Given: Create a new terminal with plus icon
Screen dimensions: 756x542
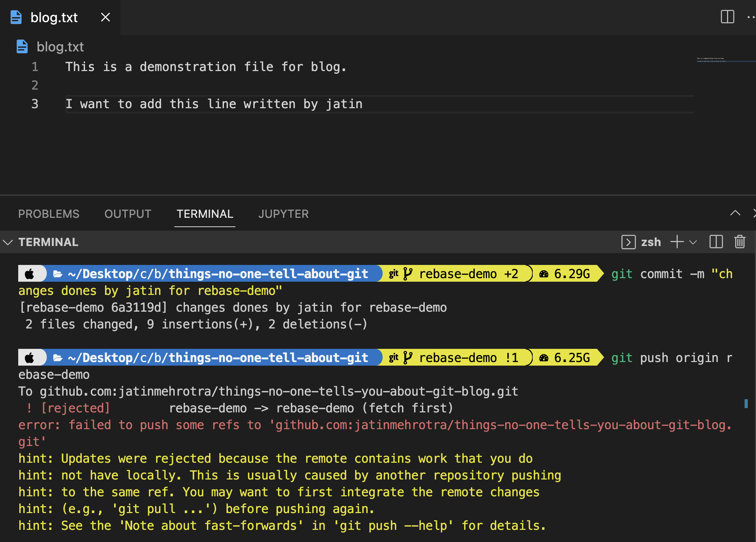Looking at the screenshot, I should pos(677,242).
